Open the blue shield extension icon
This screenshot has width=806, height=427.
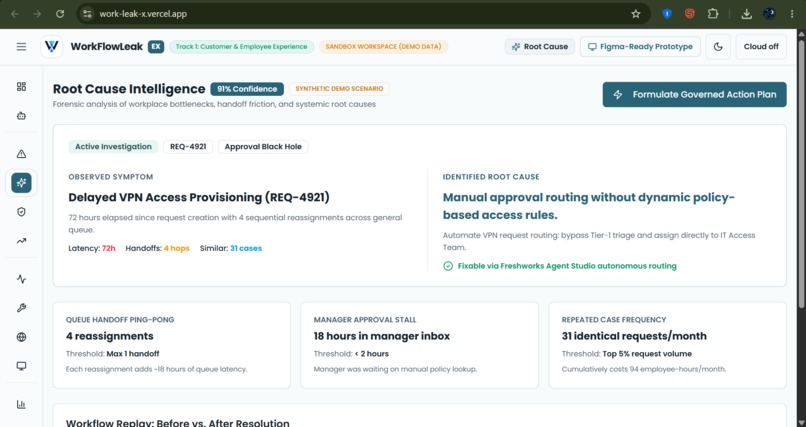[667, 14]
